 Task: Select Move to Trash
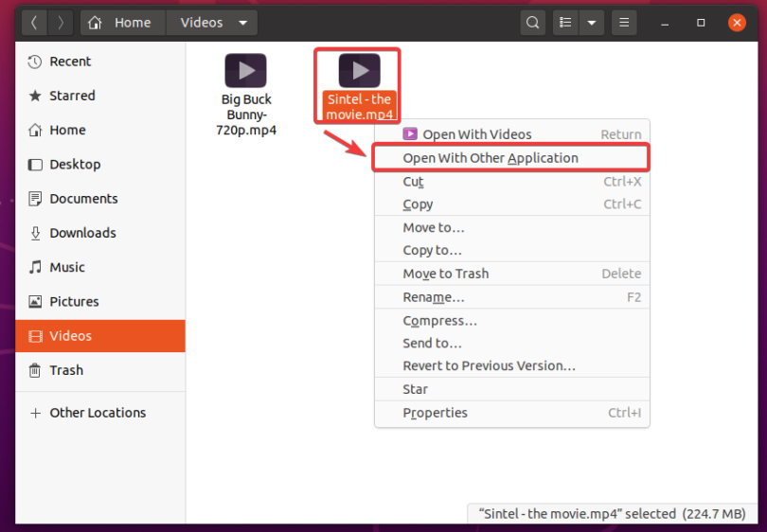[x=512, y=274]
